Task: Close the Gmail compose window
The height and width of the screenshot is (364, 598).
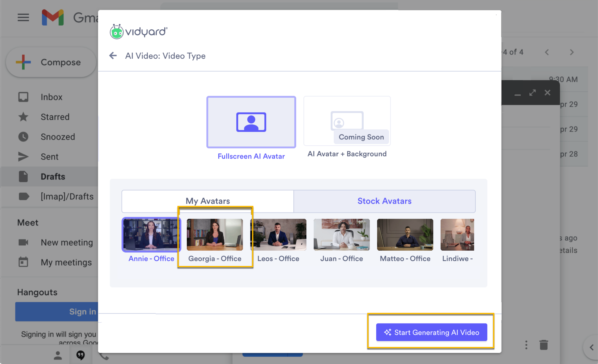Action: tap(547, 93)
